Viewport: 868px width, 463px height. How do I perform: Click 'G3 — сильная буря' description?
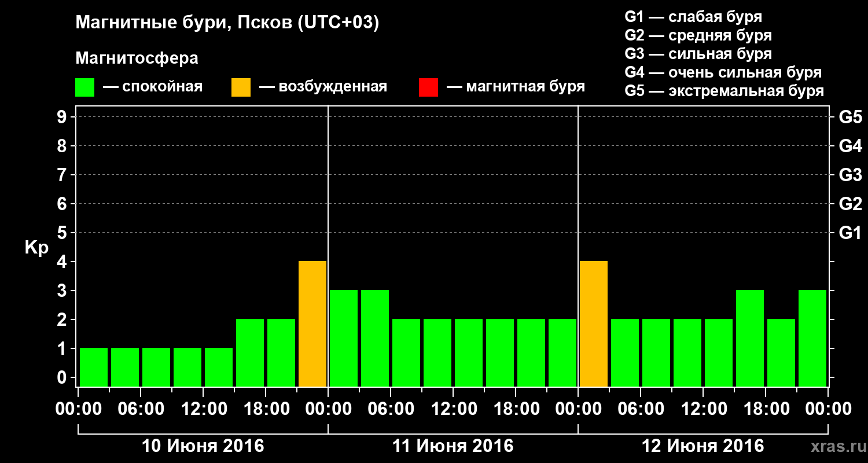[698, 54]
